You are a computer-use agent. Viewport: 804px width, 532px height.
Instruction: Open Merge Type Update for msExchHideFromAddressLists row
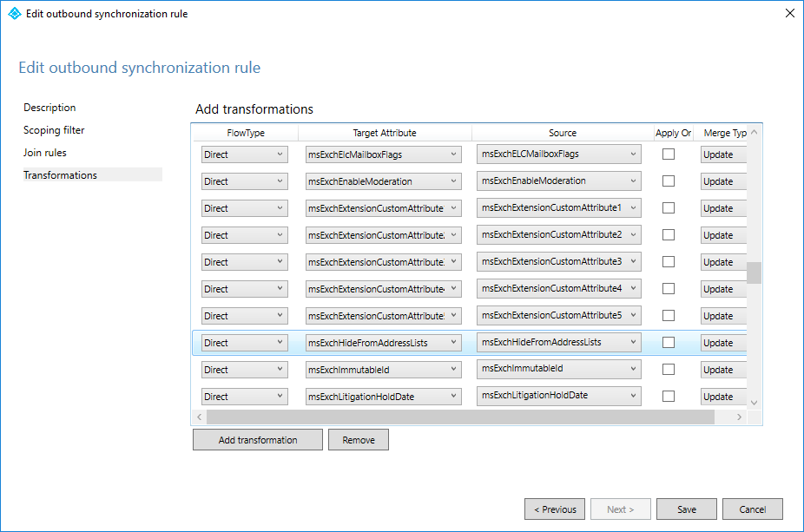pos(723,343)
